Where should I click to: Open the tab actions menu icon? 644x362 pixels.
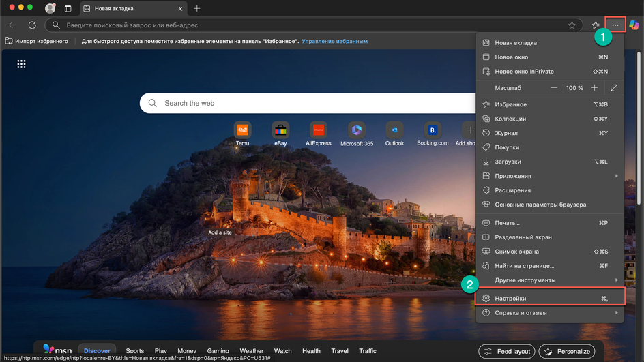click(68, 8)
